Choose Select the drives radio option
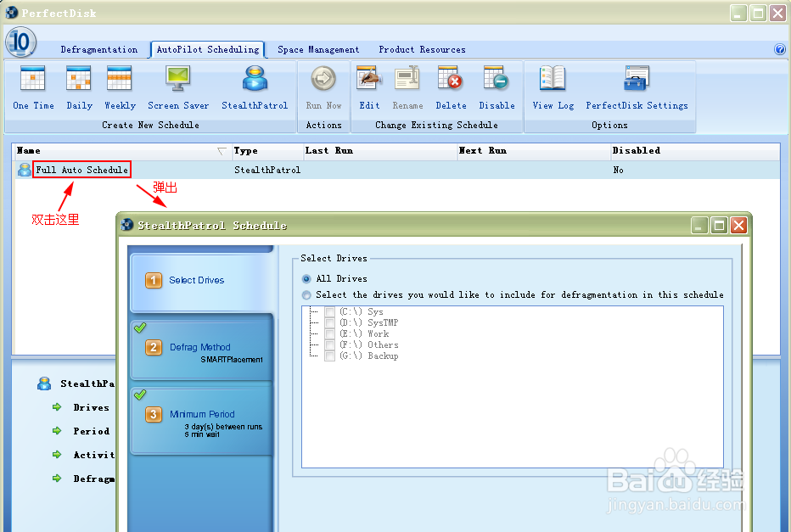Image resolution: width=791 pixels, height=532 pixels. pyautogui.click(x=306, y=295)
